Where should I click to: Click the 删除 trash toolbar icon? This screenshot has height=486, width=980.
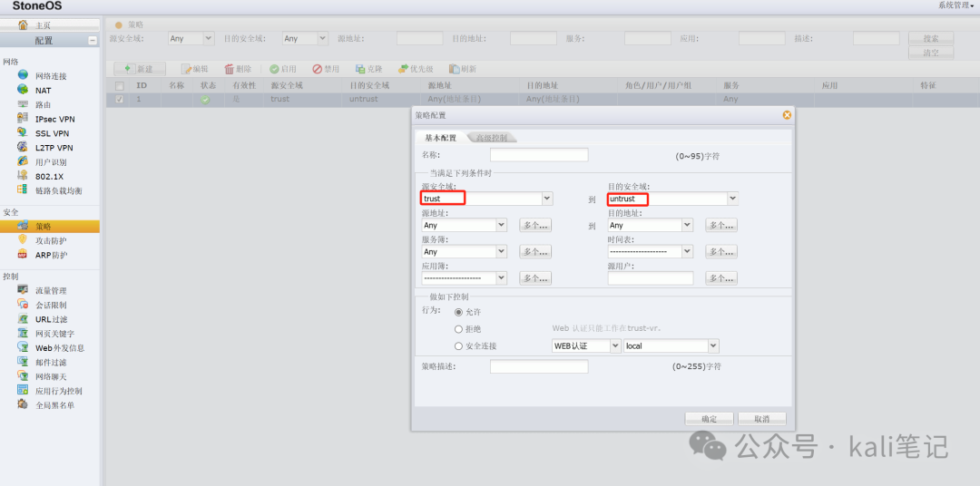tap(230, 69)
